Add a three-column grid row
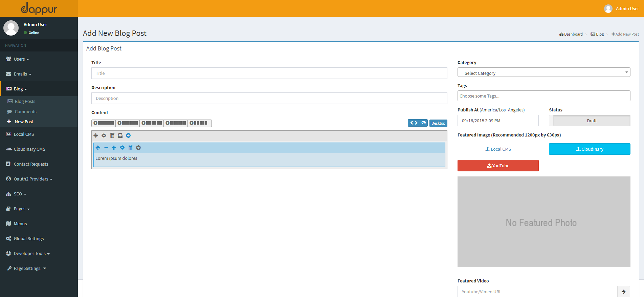 (x=152, y=123)
